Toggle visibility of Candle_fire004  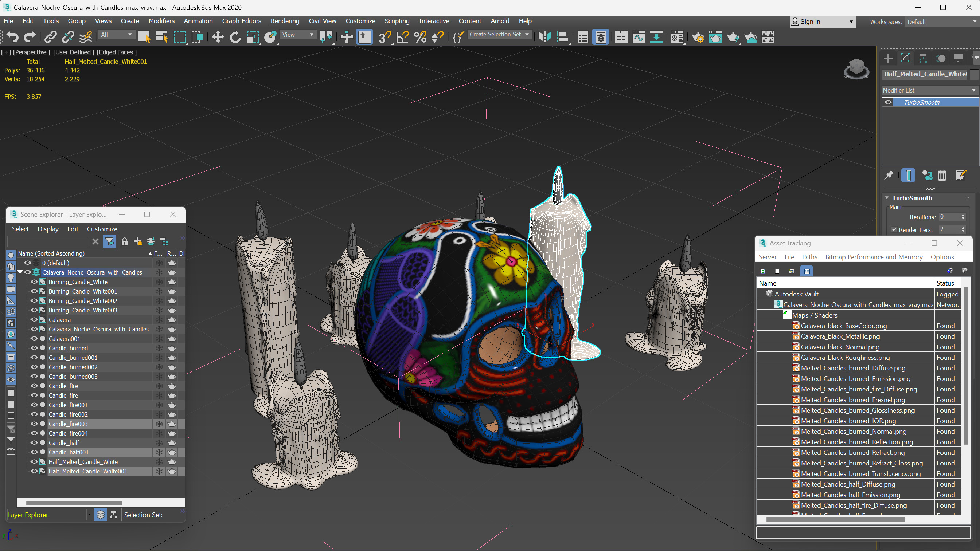coord(34,433)
